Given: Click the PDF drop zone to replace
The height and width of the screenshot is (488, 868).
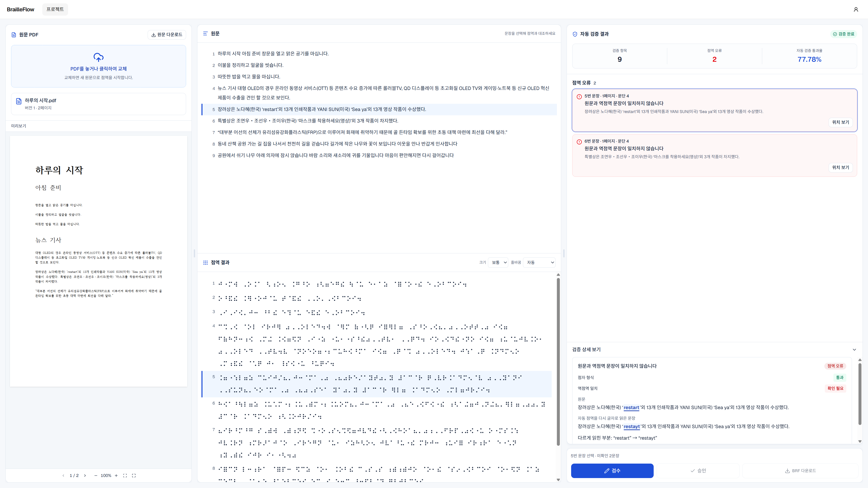Looking at the screenshot, I should point(98,66).
